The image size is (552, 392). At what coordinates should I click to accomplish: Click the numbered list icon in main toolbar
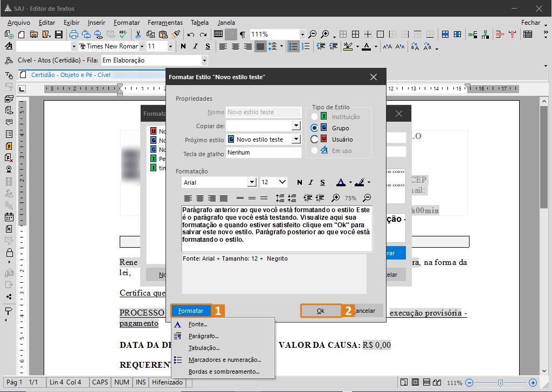click(x=306, y=46)
